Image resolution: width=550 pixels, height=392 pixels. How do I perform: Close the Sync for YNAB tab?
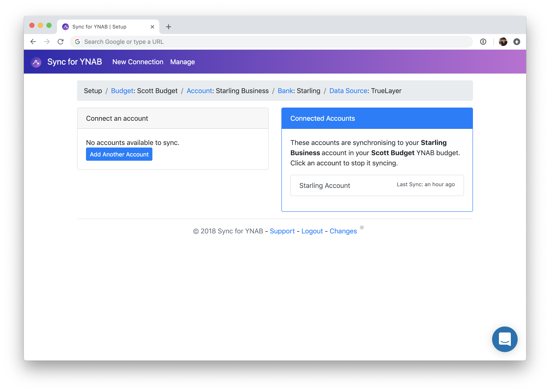pyautogui.click(x=152, y=27)
